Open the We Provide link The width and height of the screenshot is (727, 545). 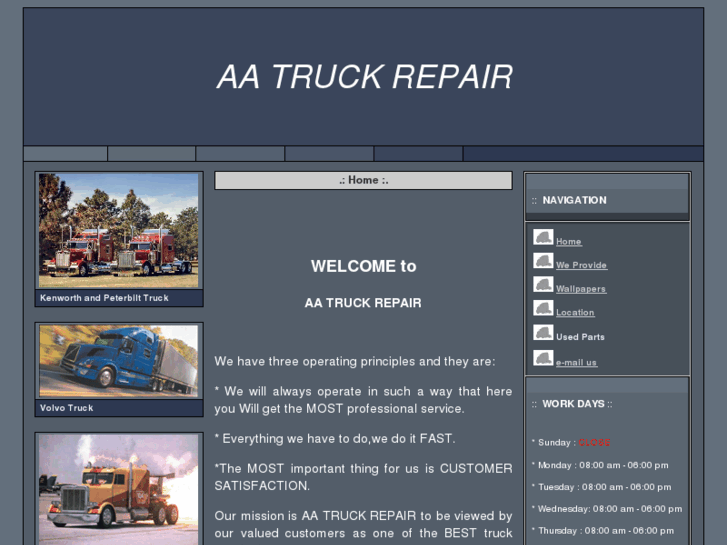[581, 265]
